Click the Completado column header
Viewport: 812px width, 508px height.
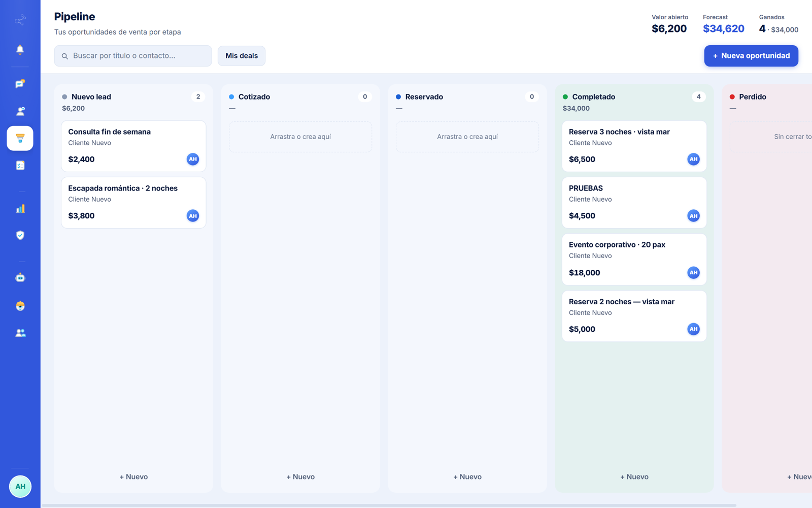[x=594, y=97]
